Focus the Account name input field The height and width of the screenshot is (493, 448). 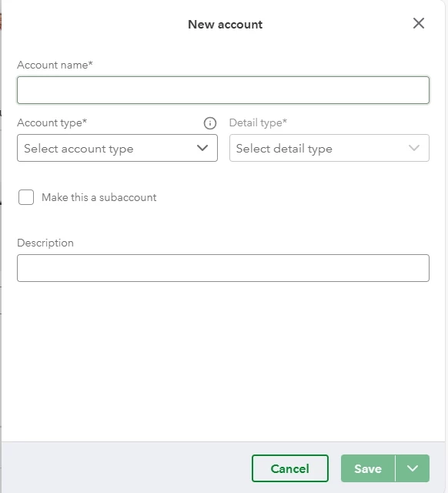click(x=223, y=90)
